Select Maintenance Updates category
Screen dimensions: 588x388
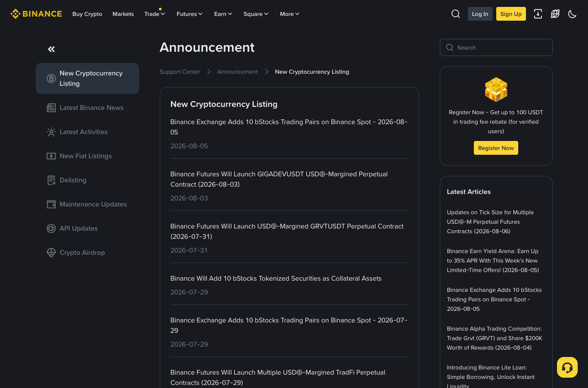point(87,204)
